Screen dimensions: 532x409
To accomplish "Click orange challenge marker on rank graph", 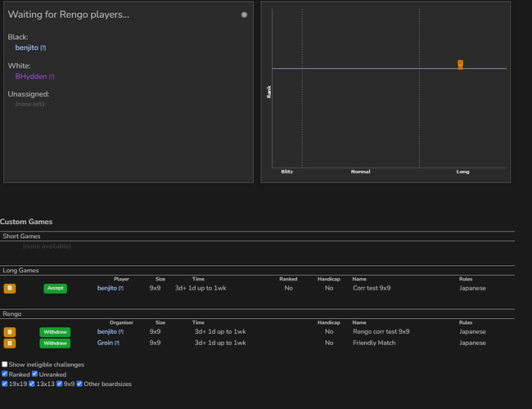I will point(460,64).
